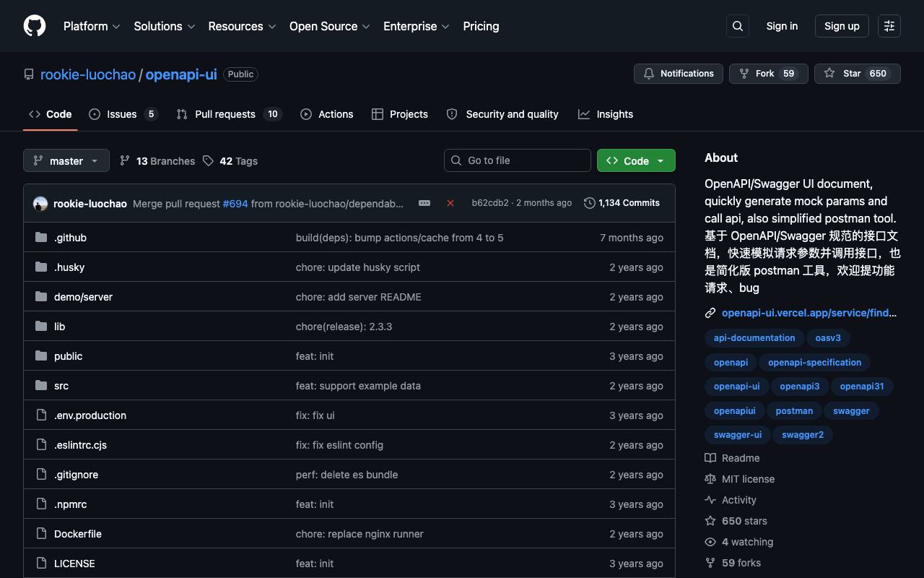Switch to the Security and quality tab
The image size is (924, 578).
point(502,114)
